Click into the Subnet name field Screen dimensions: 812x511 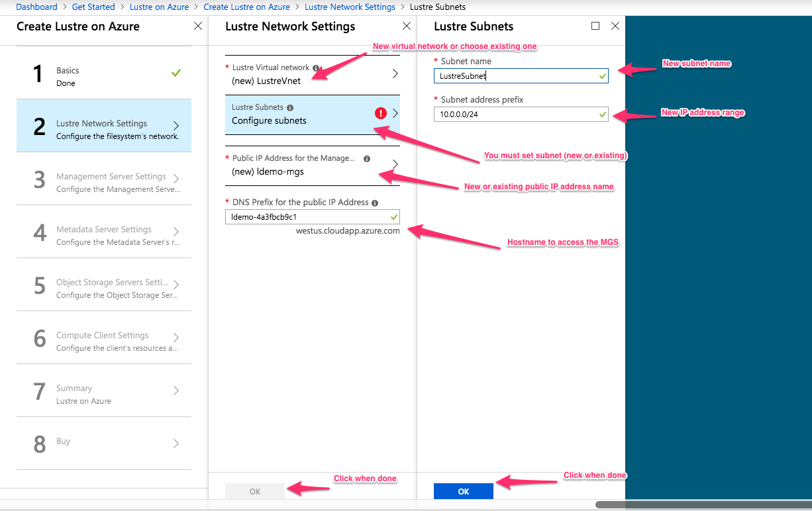[x=521, y=76]
